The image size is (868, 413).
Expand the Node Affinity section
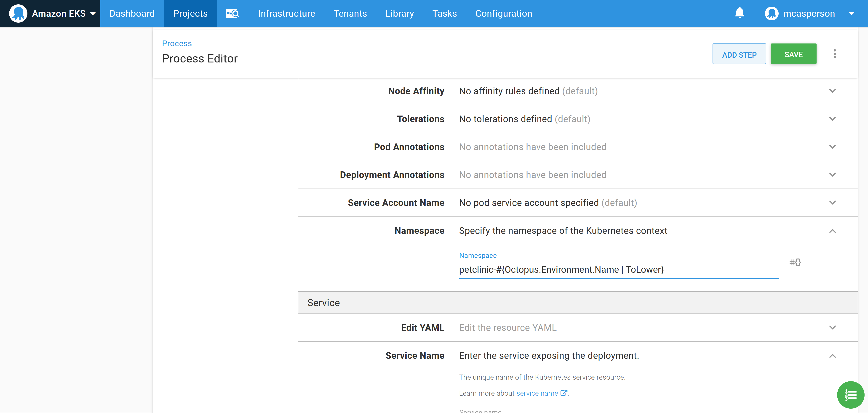tap(832, 91)
